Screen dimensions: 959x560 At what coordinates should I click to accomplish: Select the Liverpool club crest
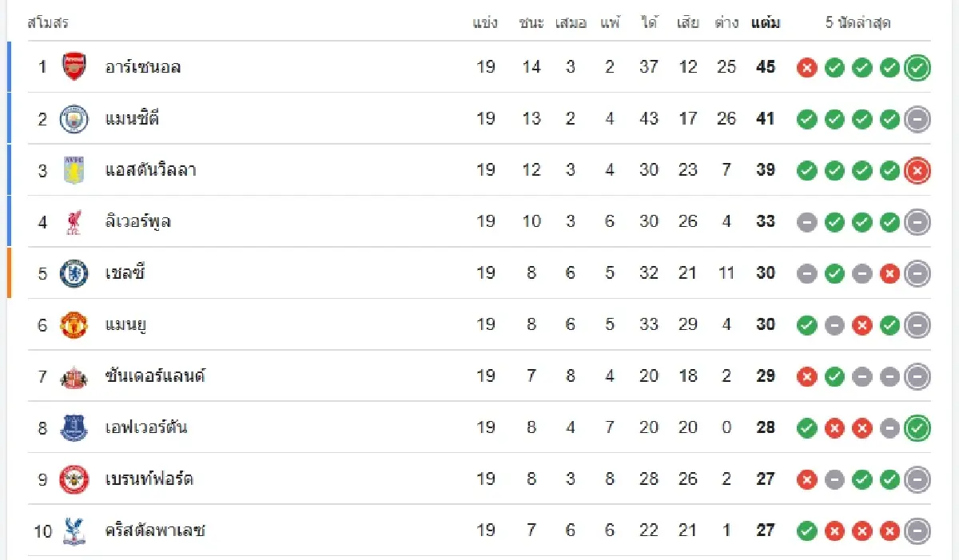click(x=74, y=222)
